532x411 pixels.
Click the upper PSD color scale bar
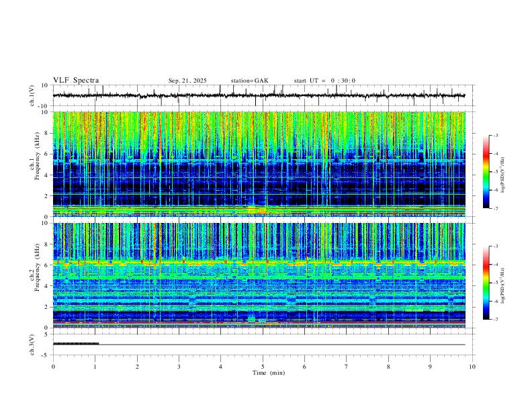[x=486, y=172]
